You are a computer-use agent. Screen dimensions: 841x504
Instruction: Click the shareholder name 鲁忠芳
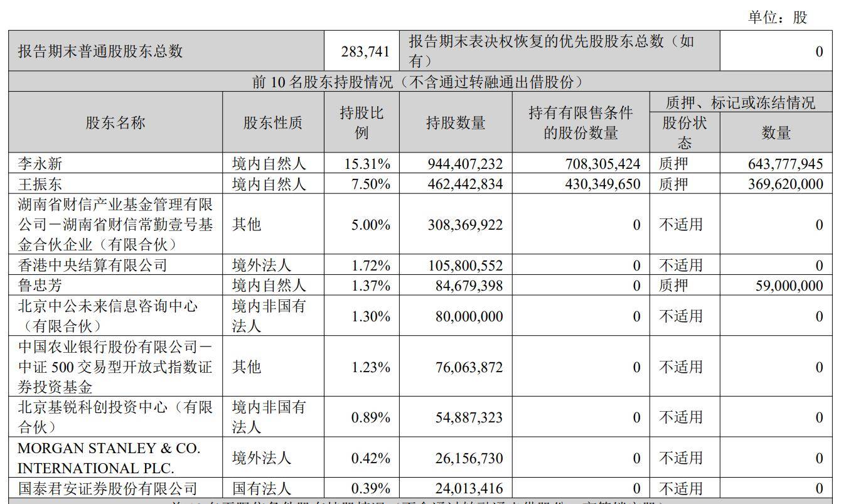coord(40,286)
